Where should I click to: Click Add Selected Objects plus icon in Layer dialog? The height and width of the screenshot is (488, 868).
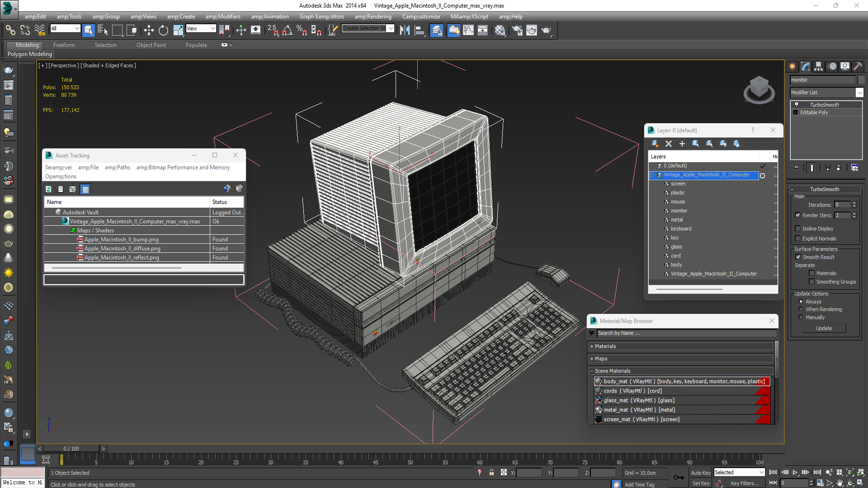[682, 144]
